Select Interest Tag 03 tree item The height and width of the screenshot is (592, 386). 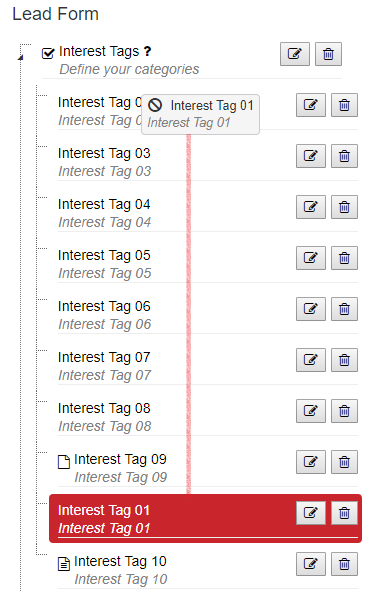(104, 162)
